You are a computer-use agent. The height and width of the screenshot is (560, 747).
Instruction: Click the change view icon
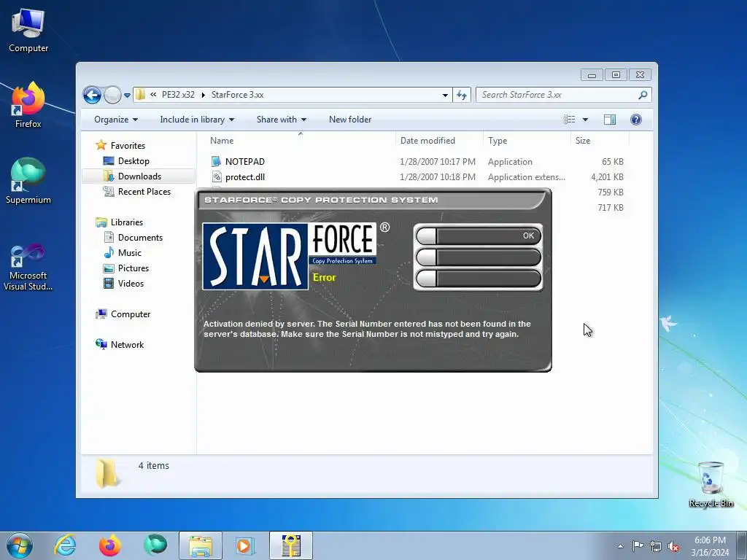click(569, 120)
